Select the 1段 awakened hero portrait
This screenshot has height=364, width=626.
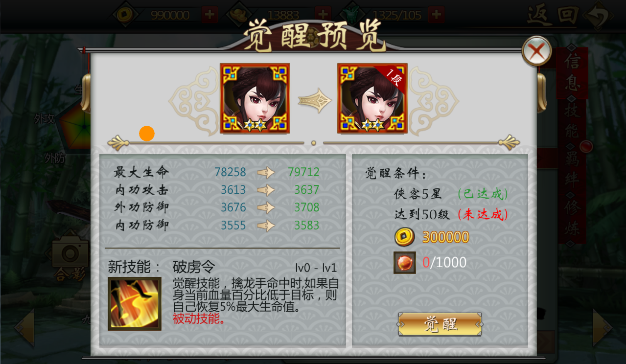click(x=372, y=98)
